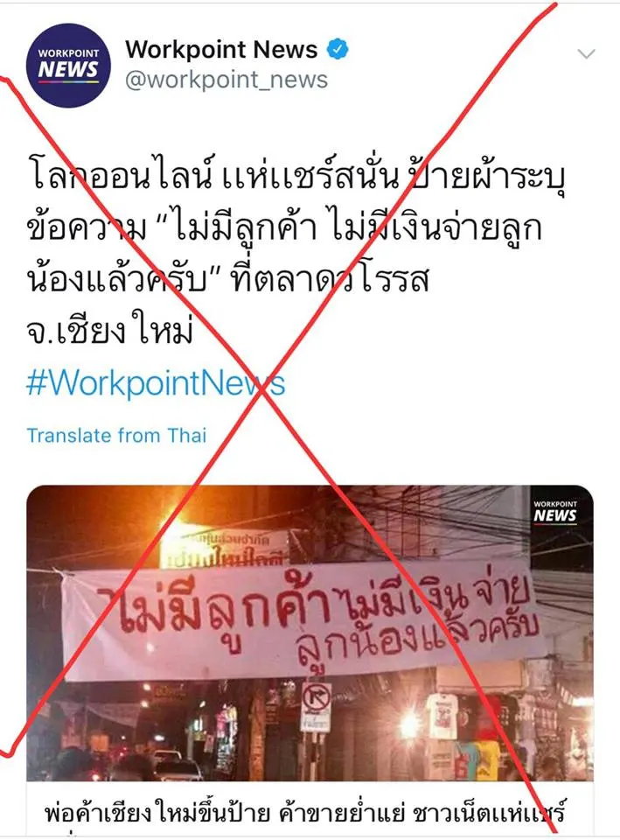Image resolution: width=620 pixels, height=840 pixels.
Task: Visit the @workpoint_news handle
Action: tap(226, 80)
